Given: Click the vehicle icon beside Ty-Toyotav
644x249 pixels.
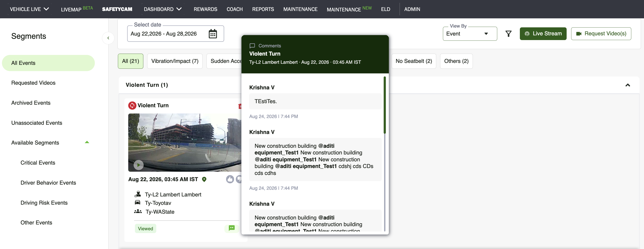Looking at the screenshot, I should coord(138,202).
